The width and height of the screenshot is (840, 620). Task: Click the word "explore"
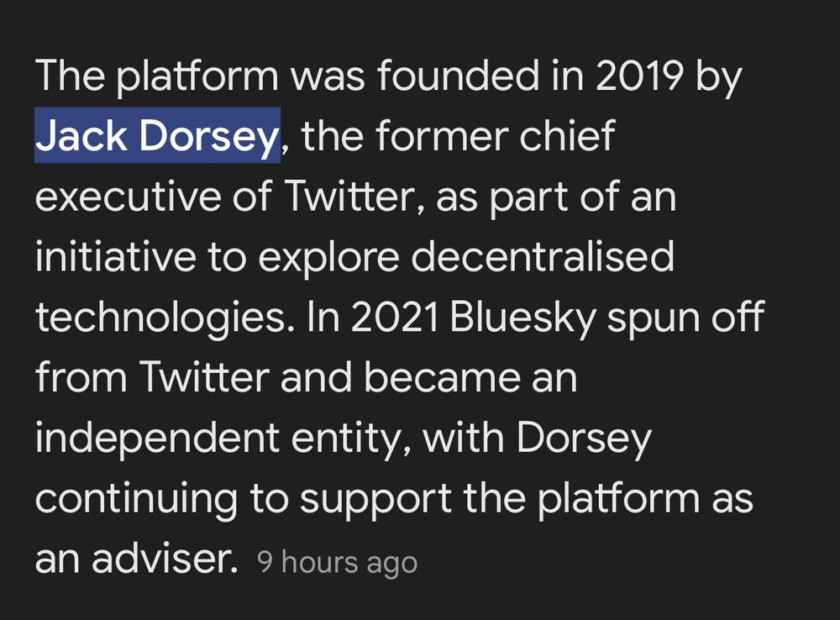coord(328,259)
